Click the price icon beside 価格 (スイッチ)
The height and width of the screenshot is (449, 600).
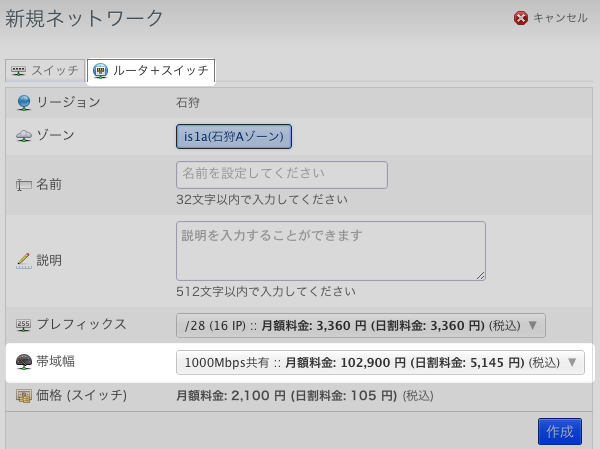coord(24,396)
